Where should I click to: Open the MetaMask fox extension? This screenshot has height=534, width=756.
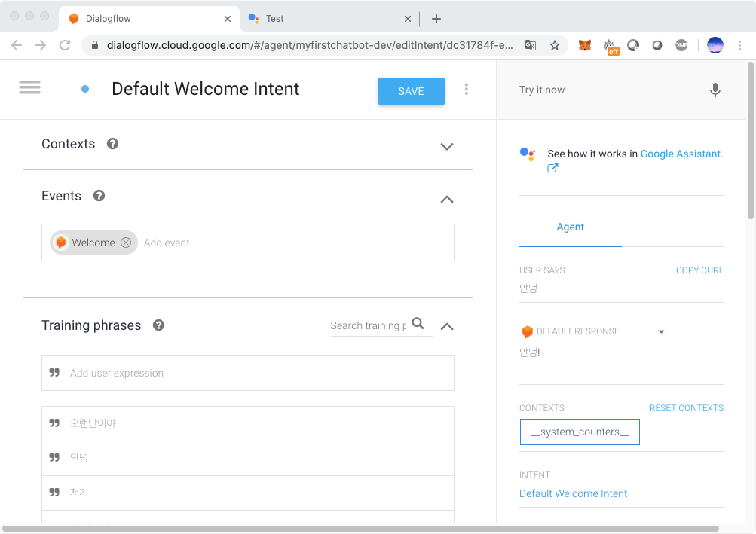point(585,45)
